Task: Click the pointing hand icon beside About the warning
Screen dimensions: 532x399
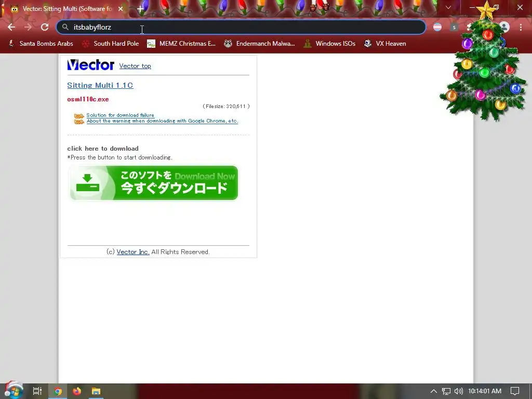Action: click(79, 122)
